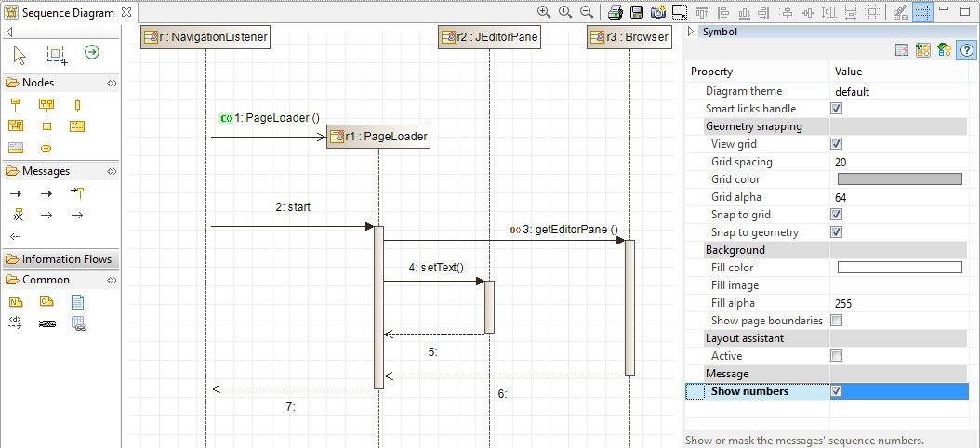Open help via question mark icon in properties
This screenshot has width=980, height=448.
(966, 50)
